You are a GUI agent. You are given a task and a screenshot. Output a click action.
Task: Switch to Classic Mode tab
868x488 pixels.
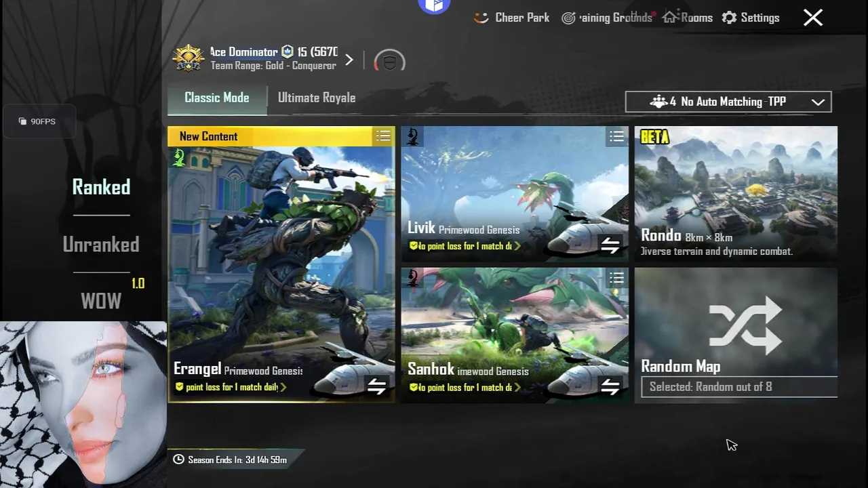(x=217, y=98)
